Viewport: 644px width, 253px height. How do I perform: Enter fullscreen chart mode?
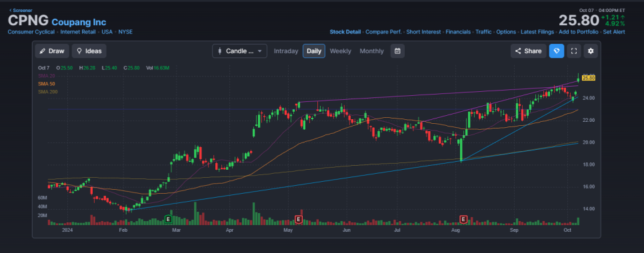pyautogui.click(x=574, y=51)
